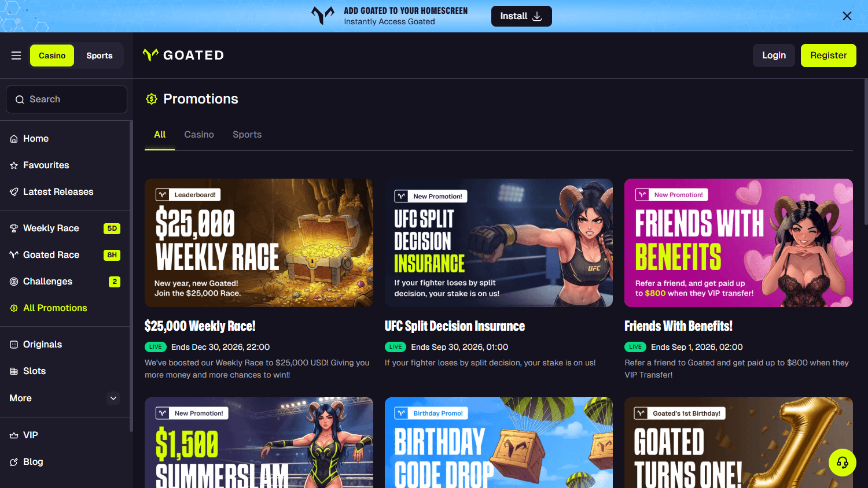Open live support headset chat bubble
Image resolution: width=868 pixels, height=488 pixels.
843,463
